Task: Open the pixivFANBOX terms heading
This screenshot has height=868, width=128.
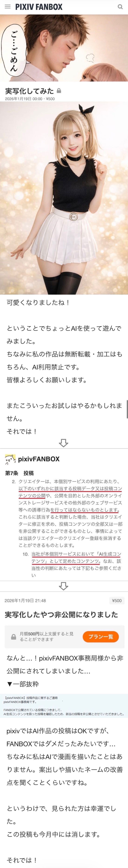Action: pos(39,459)
